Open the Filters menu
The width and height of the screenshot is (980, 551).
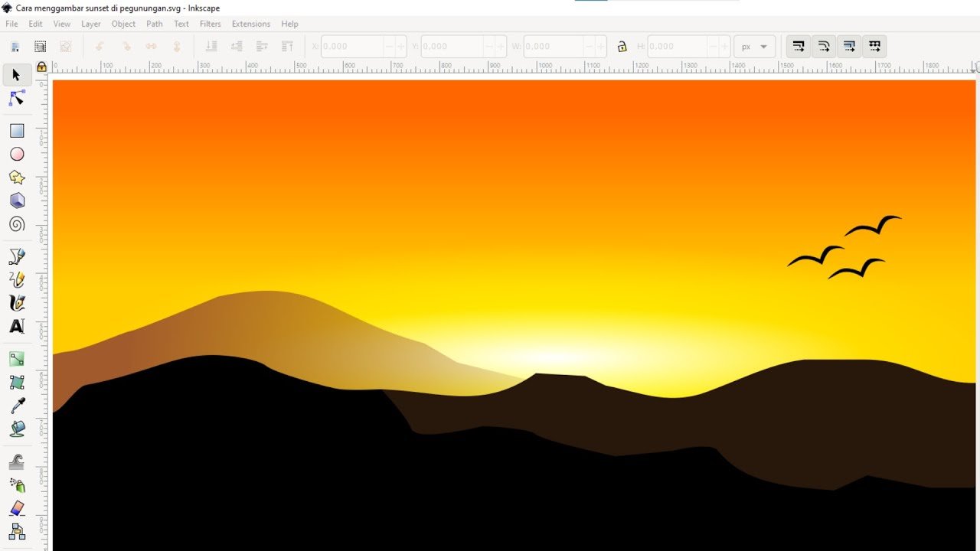click(210, 24)
